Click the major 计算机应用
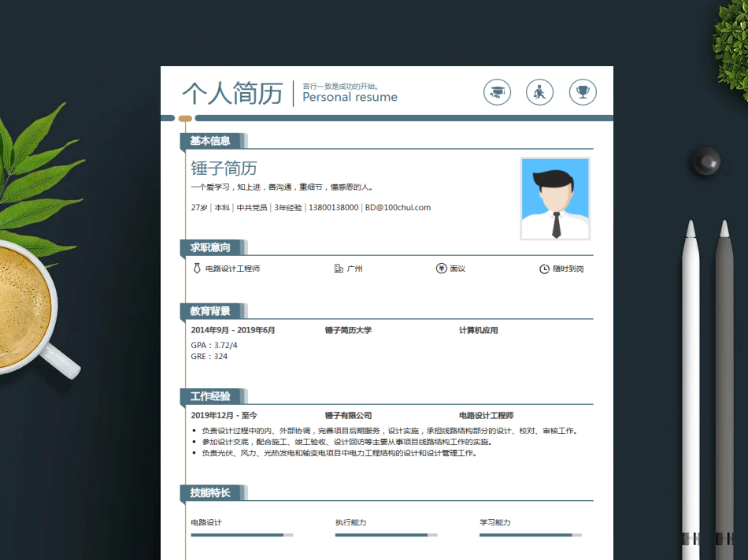748x560 pixels. [x=479, y=330]
